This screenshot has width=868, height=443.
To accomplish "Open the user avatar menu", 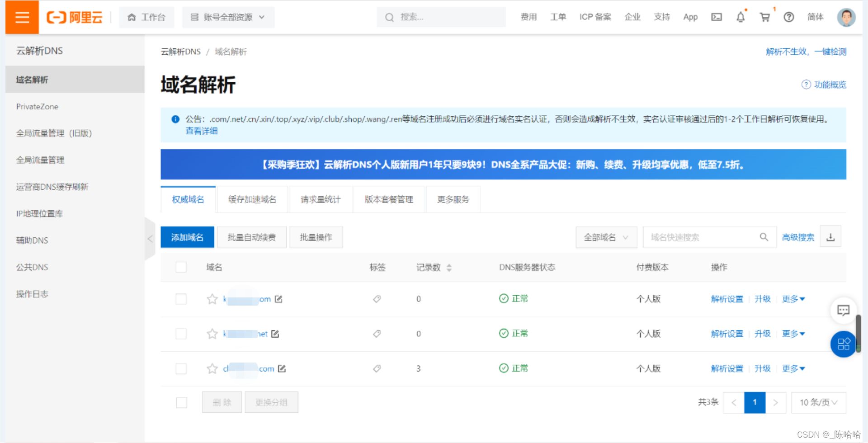I will point(846,17).
